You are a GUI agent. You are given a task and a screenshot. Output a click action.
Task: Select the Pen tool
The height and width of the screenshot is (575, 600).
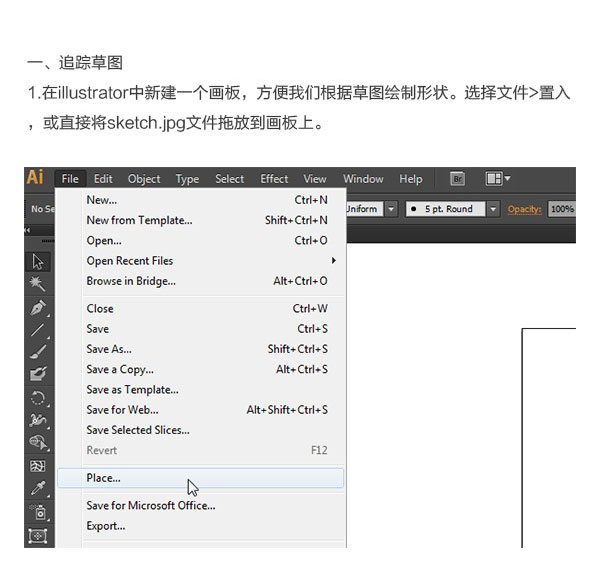point(38,308)
